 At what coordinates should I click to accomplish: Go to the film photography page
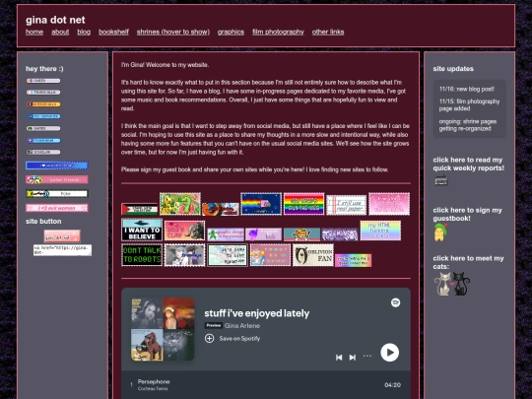(278, 32)
